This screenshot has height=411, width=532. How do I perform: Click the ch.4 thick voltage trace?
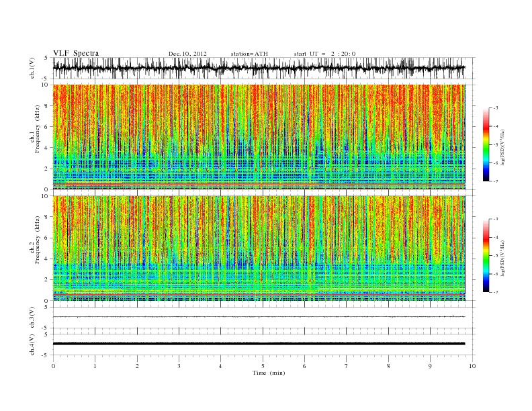[259, 344]
